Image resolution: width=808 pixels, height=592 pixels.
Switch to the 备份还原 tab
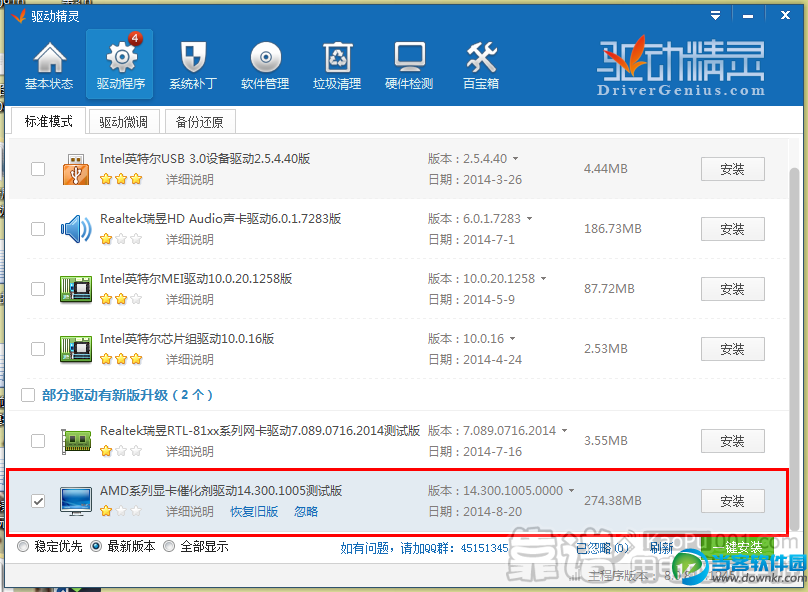click(200, 122)
